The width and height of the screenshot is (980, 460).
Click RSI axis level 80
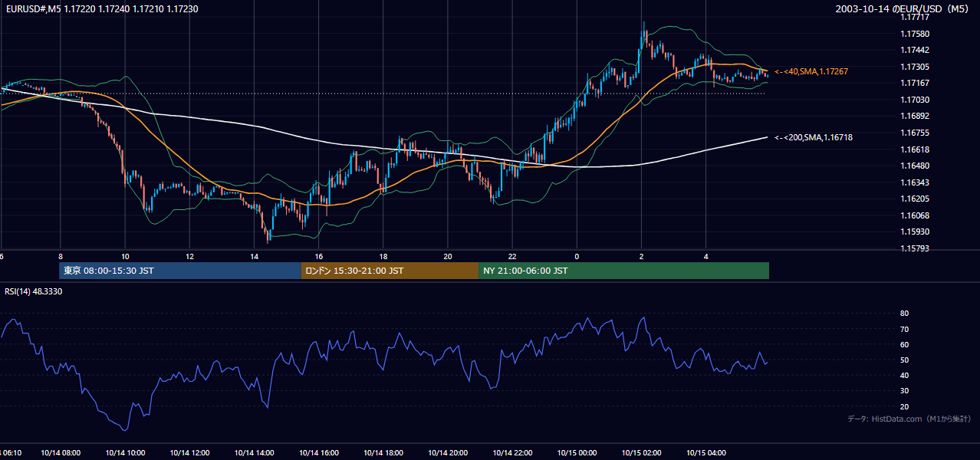pos(905,314)
